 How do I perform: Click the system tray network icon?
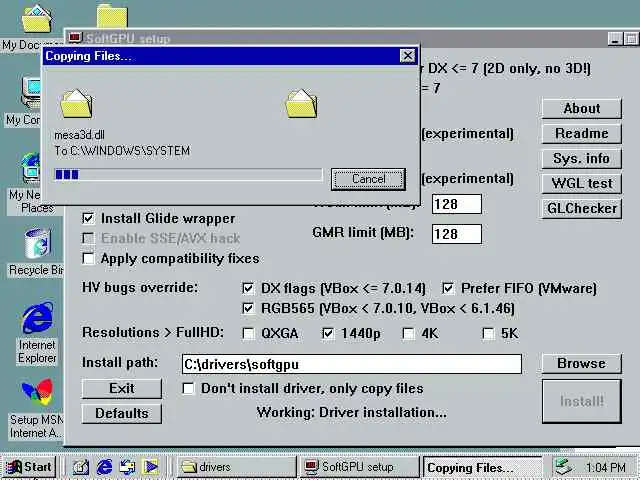(564, 467)
